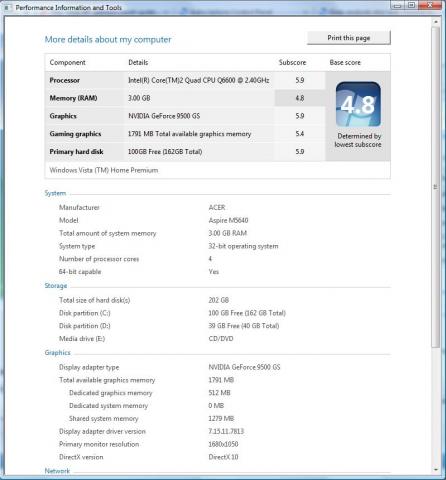Click the 1680x1050 resolution value
Image resolution: width=446 pixels, height=480 pixels.
tap(223, 444)
